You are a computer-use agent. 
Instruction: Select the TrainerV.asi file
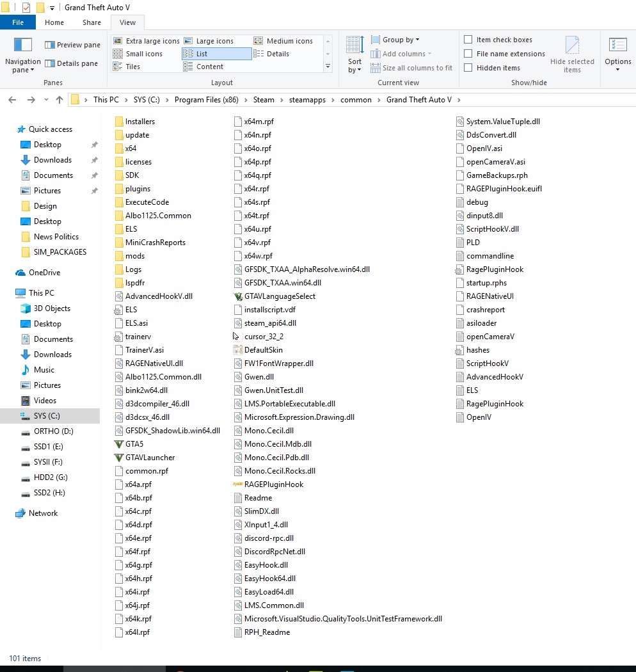pos(139,350)
